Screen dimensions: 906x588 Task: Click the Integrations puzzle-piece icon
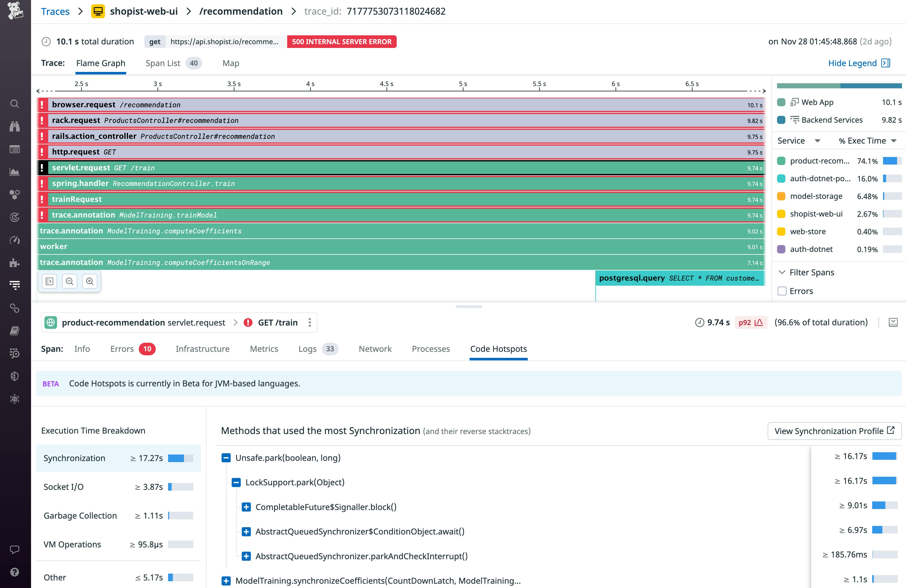coord(14,263)
